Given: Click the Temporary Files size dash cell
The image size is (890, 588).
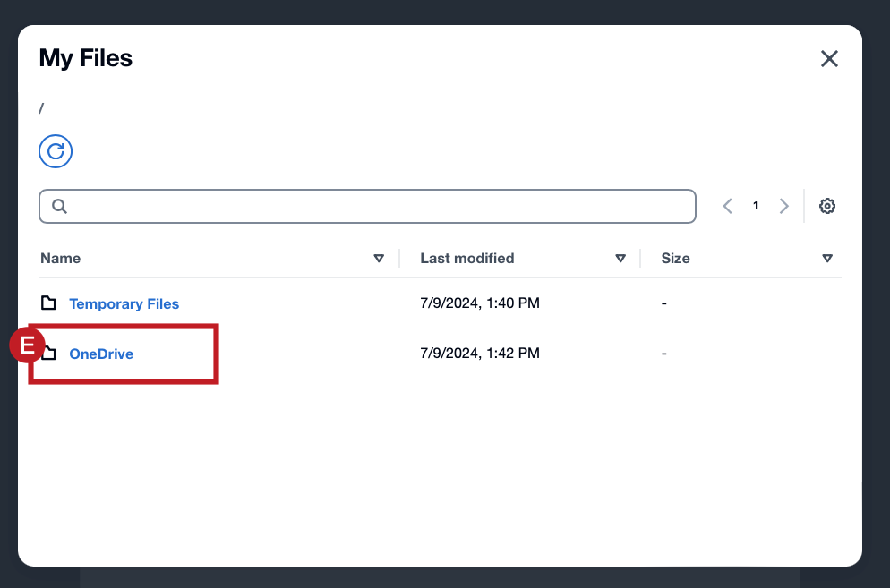Looking at the screenshot, I should tap(664, 303).
